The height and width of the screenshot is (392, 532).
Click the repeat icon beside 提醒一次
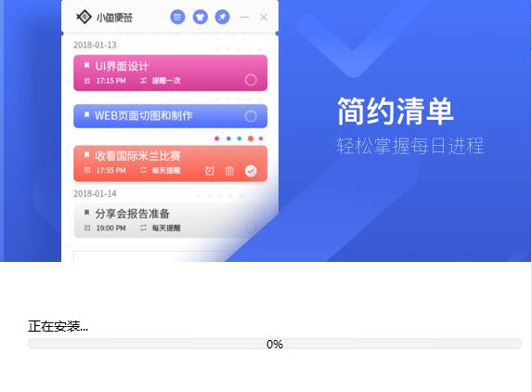click(x=144, y=81)
